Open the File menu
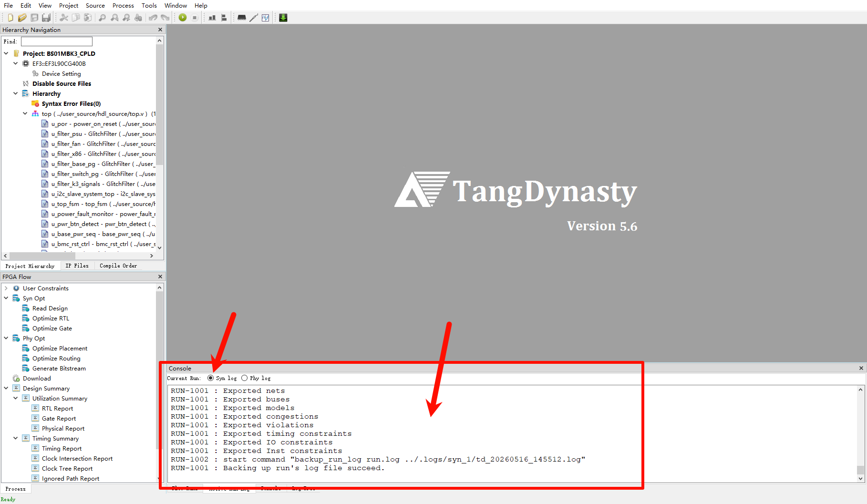This screenshot has width=867, height=504. 8,5
